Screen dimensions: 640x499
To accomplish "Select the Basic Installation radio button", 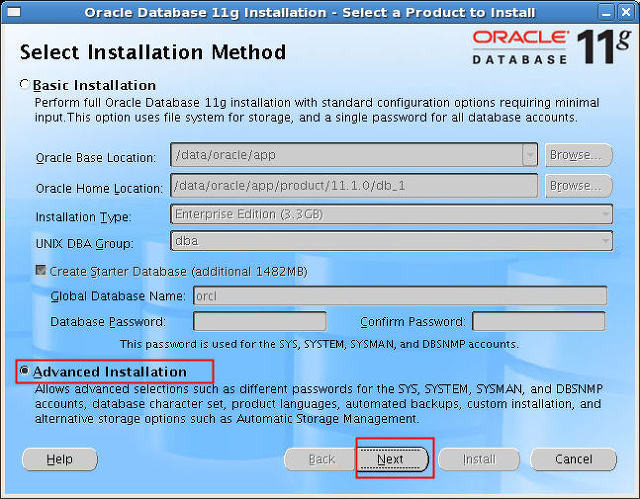I will pyautogui.click(x=24, y=84).
